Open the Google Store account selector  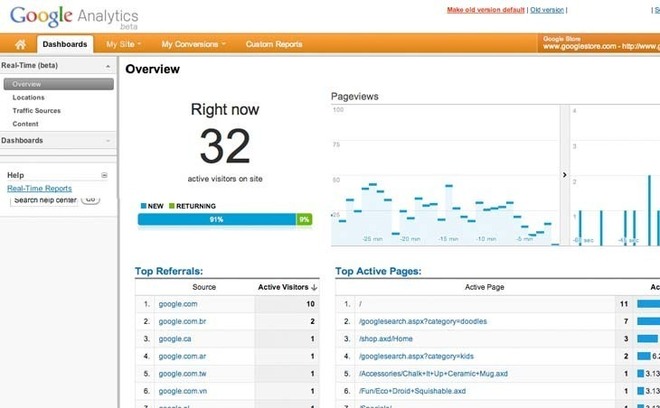point(599,43)
